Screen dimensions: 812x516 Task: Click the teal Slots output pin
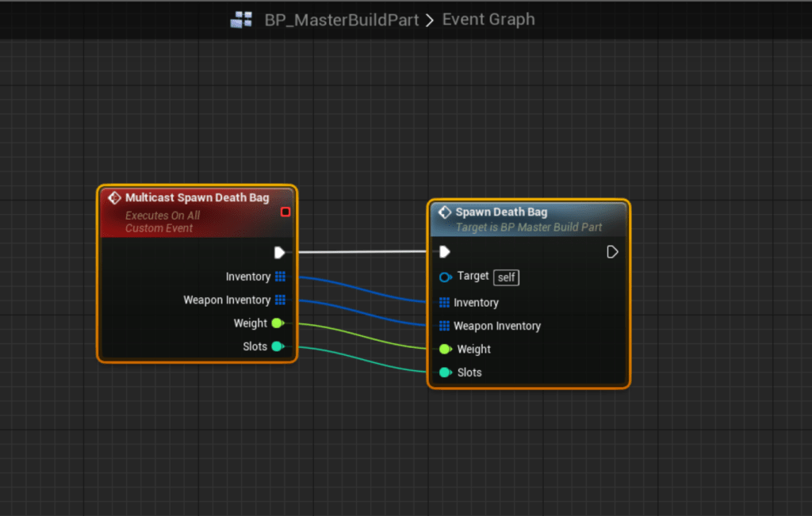tap(277, 346)
